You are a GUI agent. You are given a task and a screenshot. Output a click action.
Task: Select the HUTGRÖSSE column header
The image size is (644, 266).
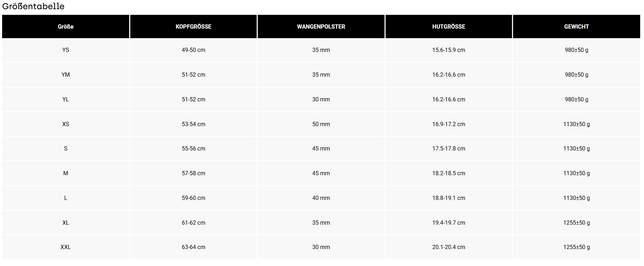(x=448, y=26)
